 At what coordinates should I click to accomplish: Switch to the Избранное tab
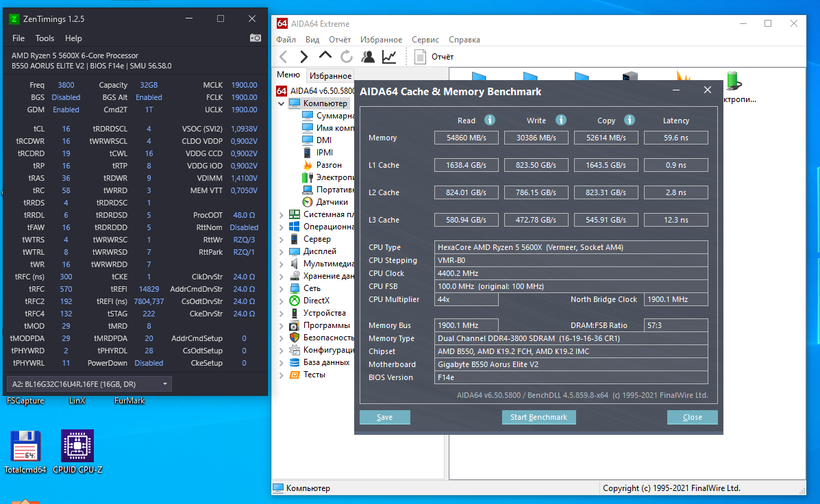[330, 76]
